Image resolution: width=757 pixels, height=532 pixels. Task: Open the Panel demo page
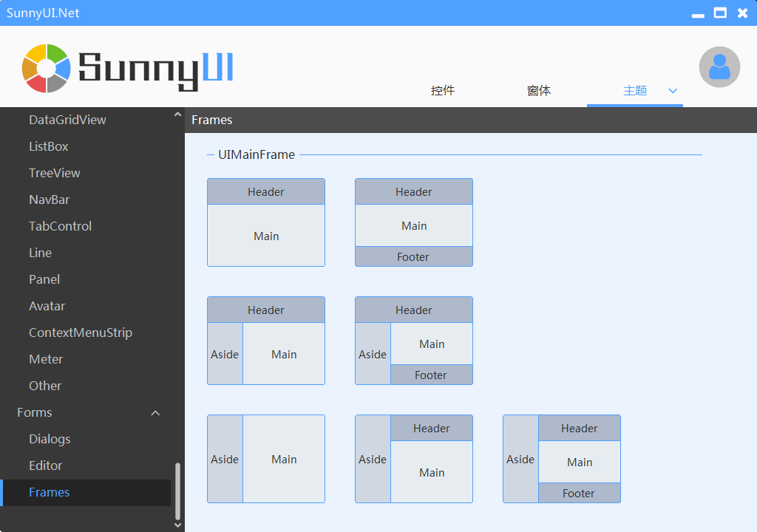point(44,279)
